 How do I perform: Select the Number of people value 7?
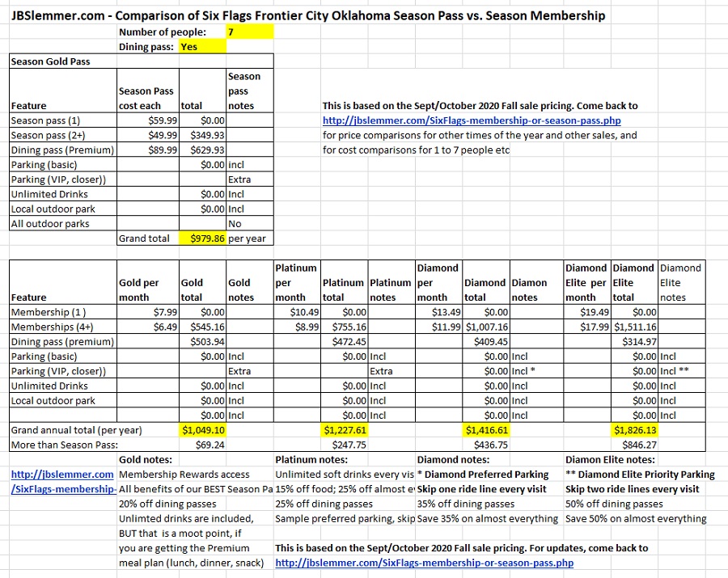250,32
